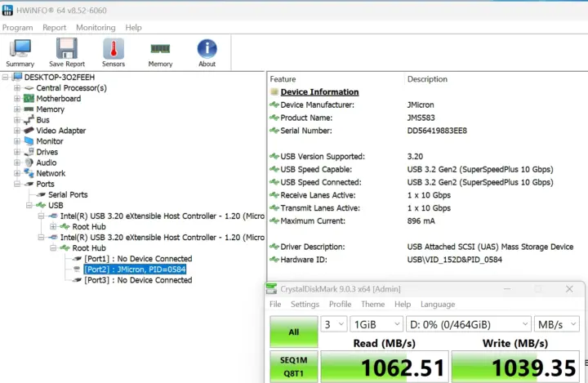
Task: Click the HWiNFO title bar app icon
Action: 7,10
